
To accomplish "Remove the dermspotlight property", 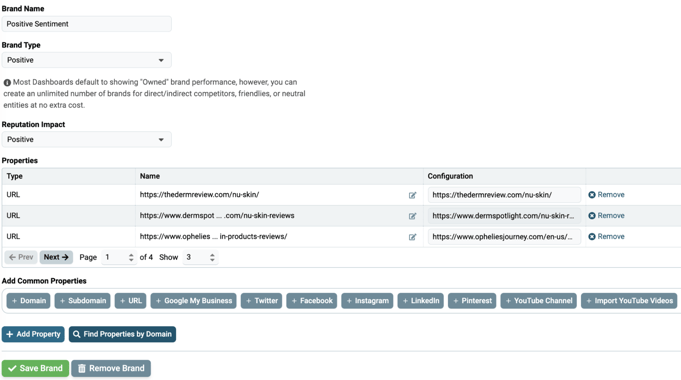I will [x=606, y=215].
